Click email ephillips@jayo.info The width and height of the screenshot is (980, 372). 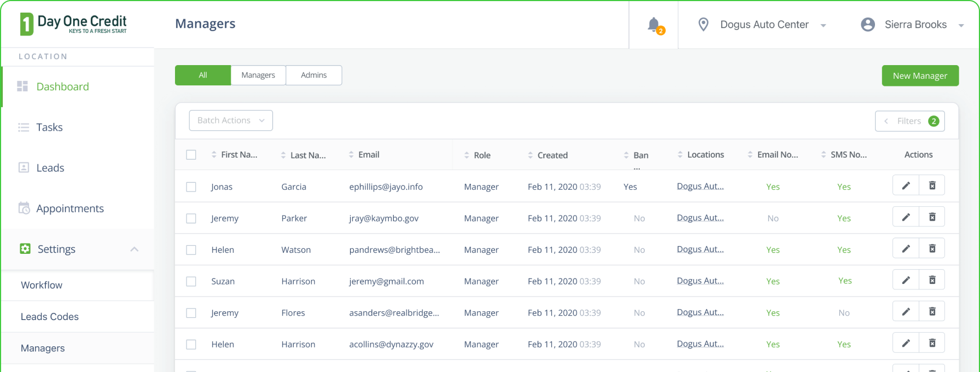click(x=386, y=187)
